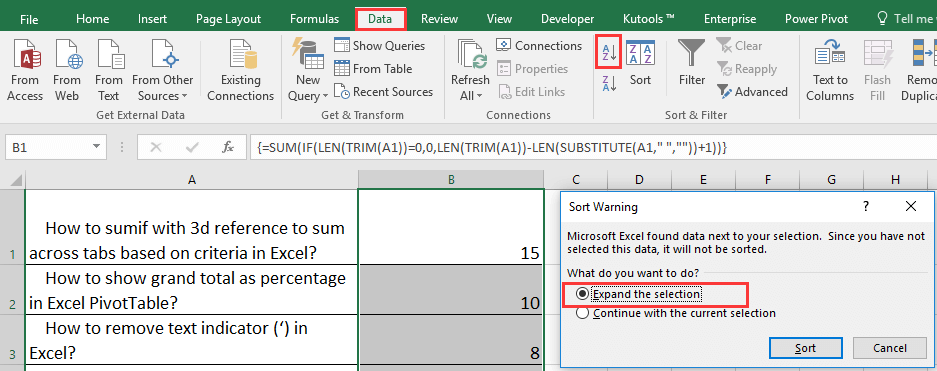937x371 pixels.
Task: Toggle the Filter funnel
Action: coord(691,62)
